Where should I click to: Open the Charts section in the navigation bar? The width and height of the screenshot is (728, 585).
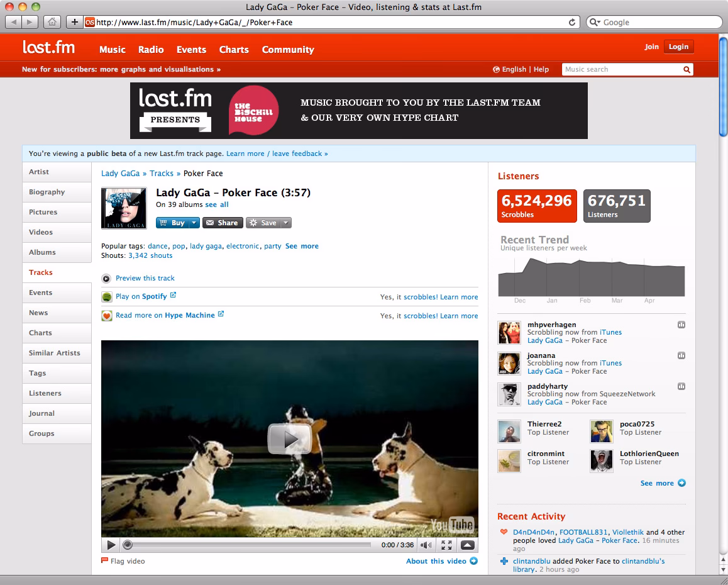(233, 50)
